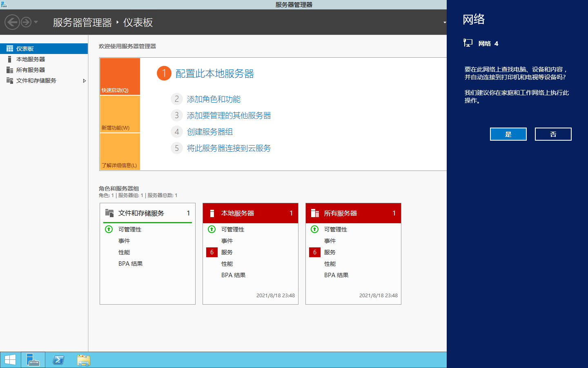Click the 文件和存储服务 sidebar icon
The height and width of the screenshot is (368, 588).
tap(10, 81)
